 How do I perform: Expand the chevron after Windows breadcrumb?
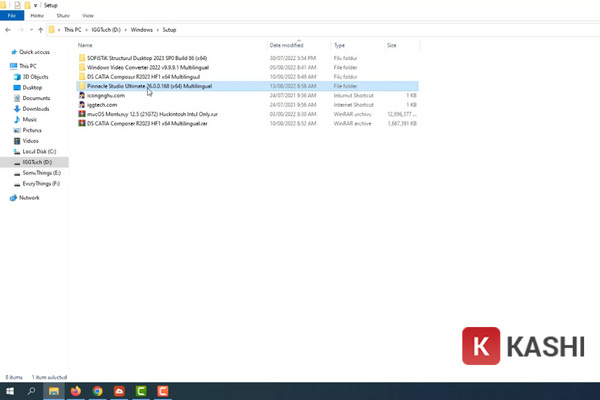click(157, 30)
